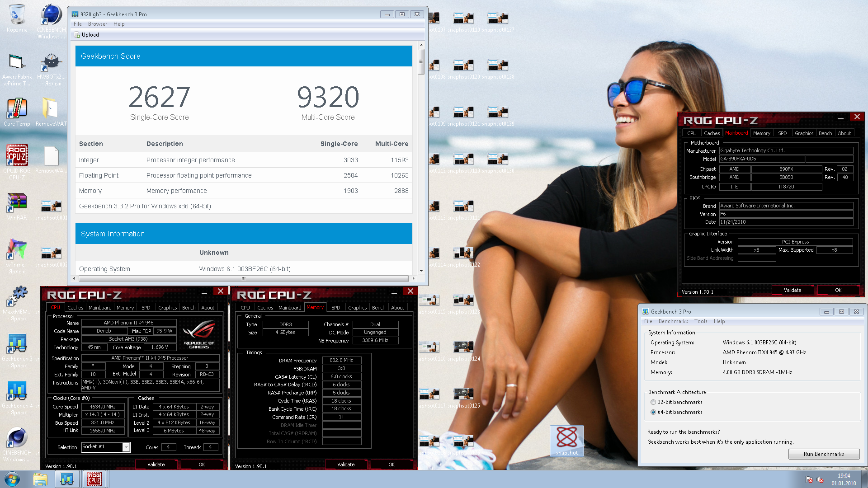868x488 pixels.
Task: Click Multi-Core Score 9320
Action: pyautogui.click(x=328, y=97)
